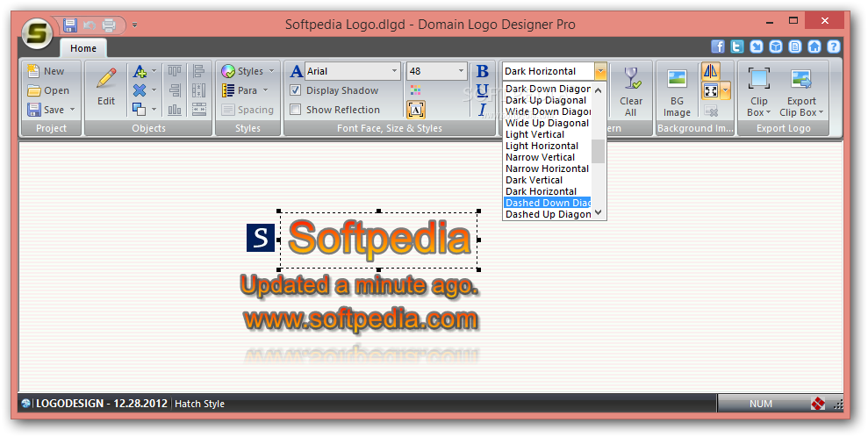Viewport: 868px width, 437px height.
Task: Pick Dark Vertical in pattern list
Action: [548, 180]
